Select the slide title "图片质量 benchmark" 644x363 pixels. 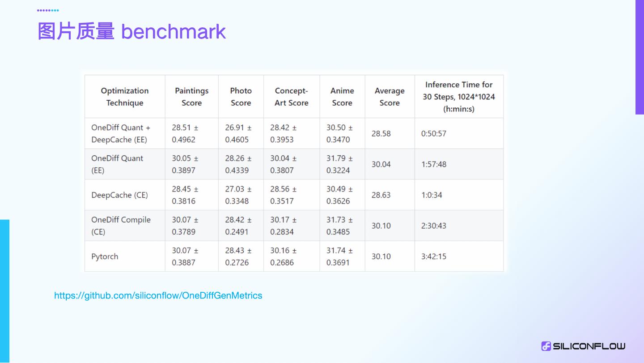pyautogui.click(x=131, y=31)
